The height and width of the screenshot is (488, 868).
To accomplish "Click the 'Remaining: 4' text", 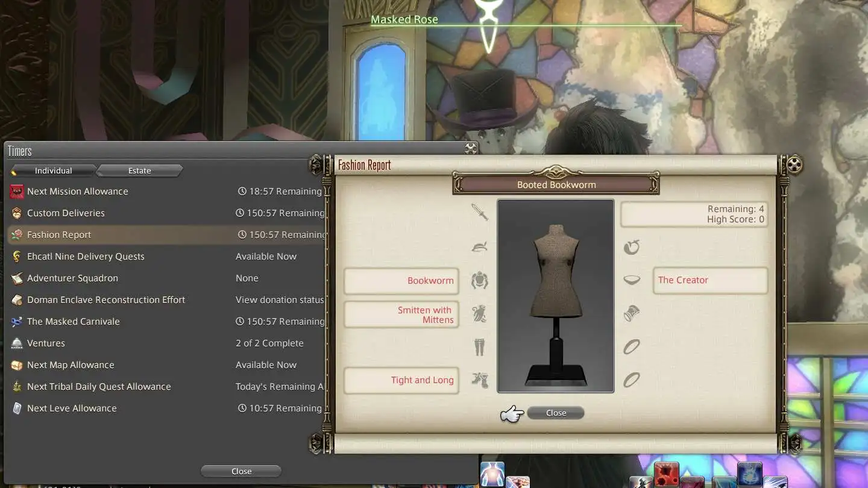I will coord(736,209).
